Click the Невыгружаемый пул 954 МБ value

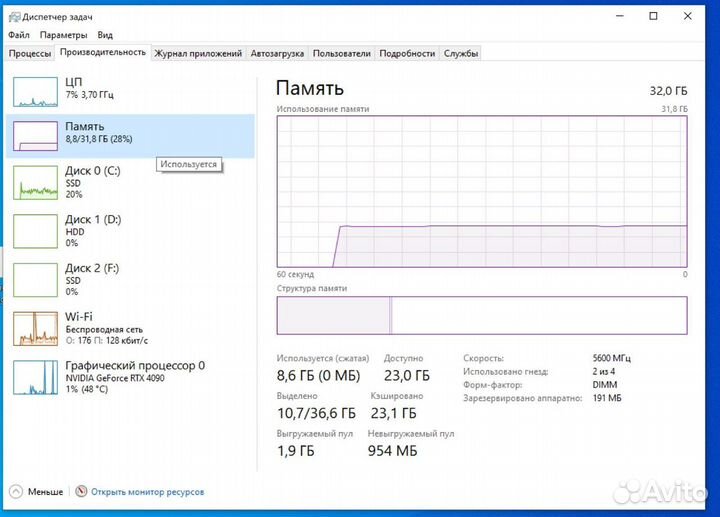[393, 451]
